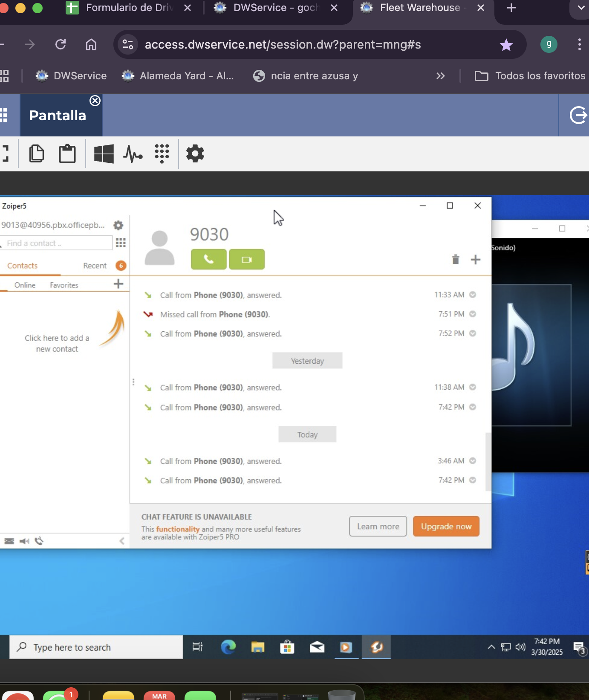Select Online contacts filter
Image resolution: width=589 pixels, height=700 pixels.
point(25,285)
